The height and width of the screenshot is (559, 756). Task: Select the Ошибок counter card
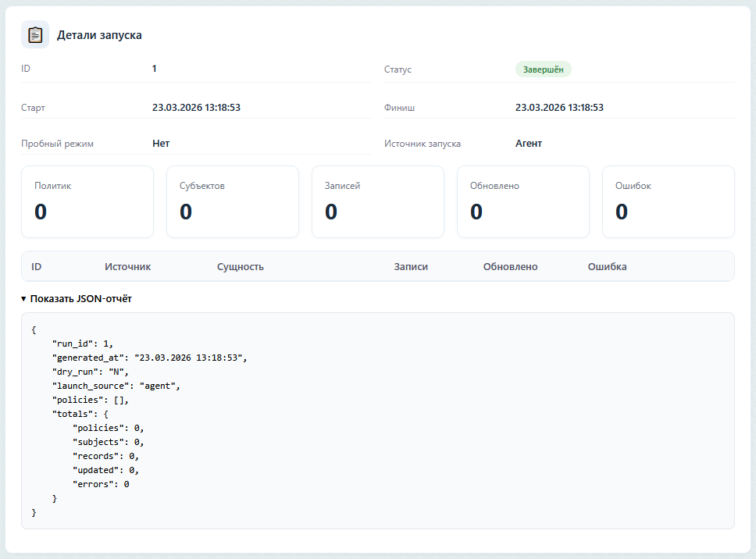point(668,201)
